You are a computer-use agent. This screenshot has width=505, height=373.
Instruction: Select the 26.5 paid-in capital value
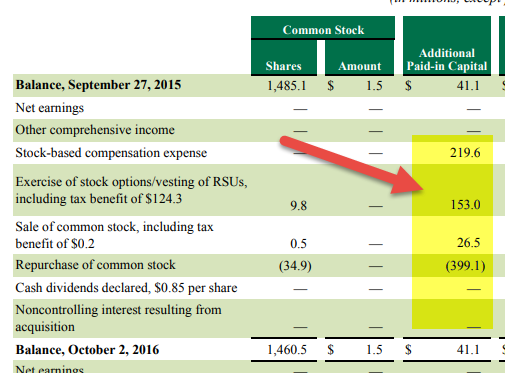(x=468, y=243)
